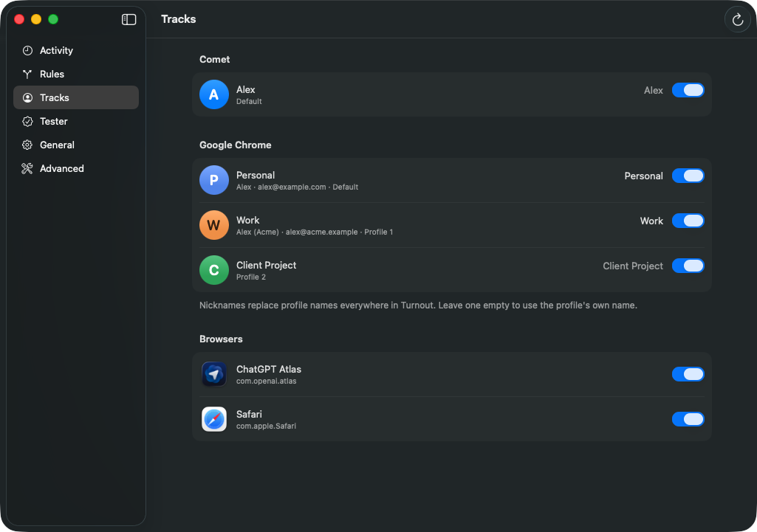The width and height of the screenshot is (757, 532).
Task: Click the ChatGPT Atlas name label
Action: (x=268, y=369)
